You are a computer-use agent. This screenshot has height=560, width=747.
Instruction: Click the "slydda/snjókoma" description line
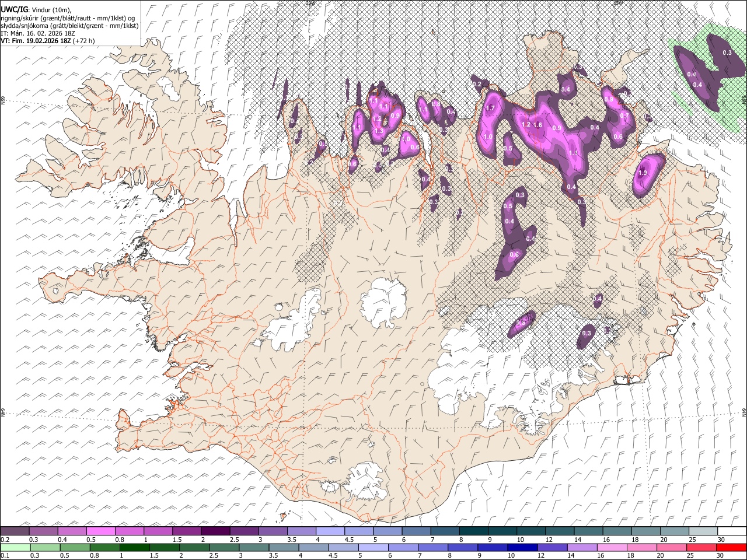(x=69, y=26)
